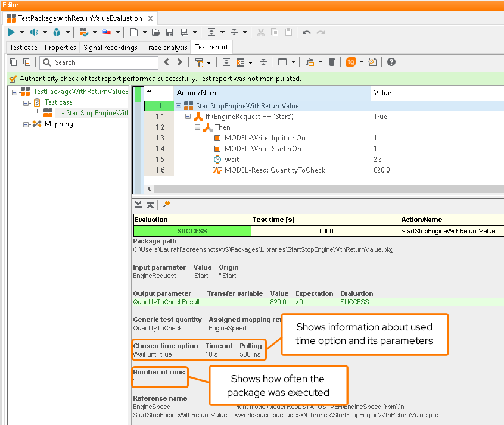Open the filter funnel dropdown arrow
The height and width of the screenshot is (425, 504).
point(209,62)
